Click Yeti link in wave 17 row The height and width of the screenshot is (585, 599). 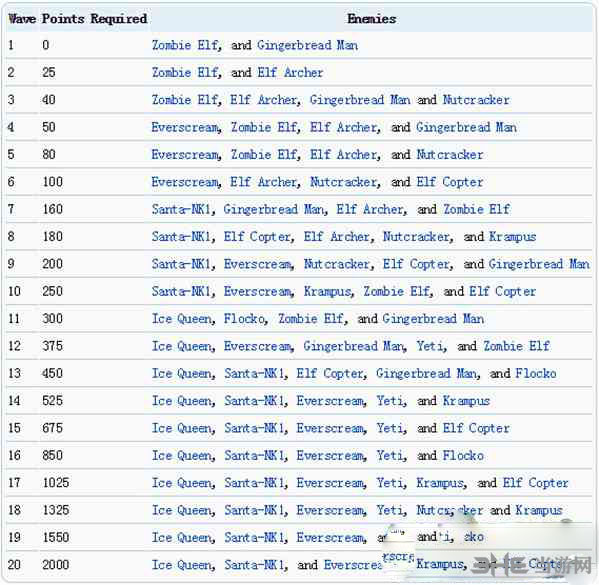[x=390, y=483]
